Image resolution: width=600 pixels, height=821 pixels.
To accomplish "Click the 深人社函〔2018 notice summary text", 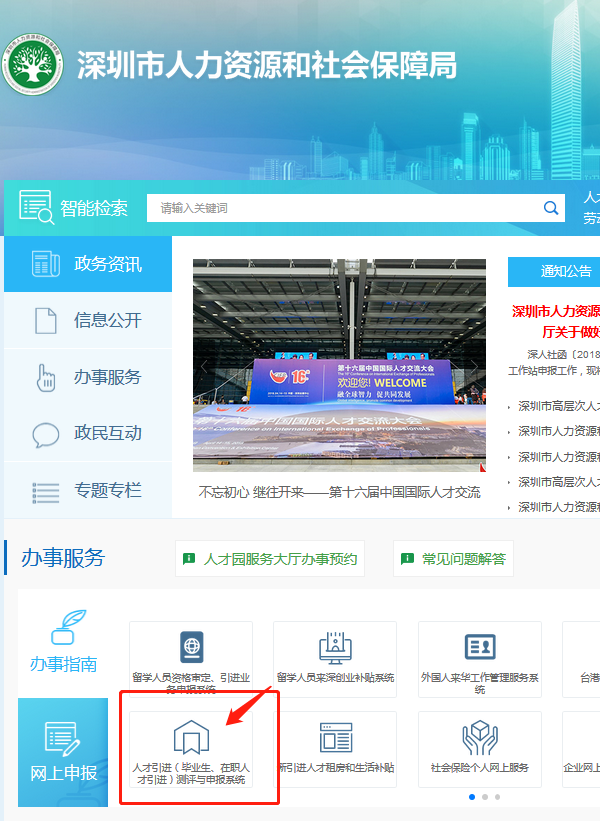I will coord(554,362).
